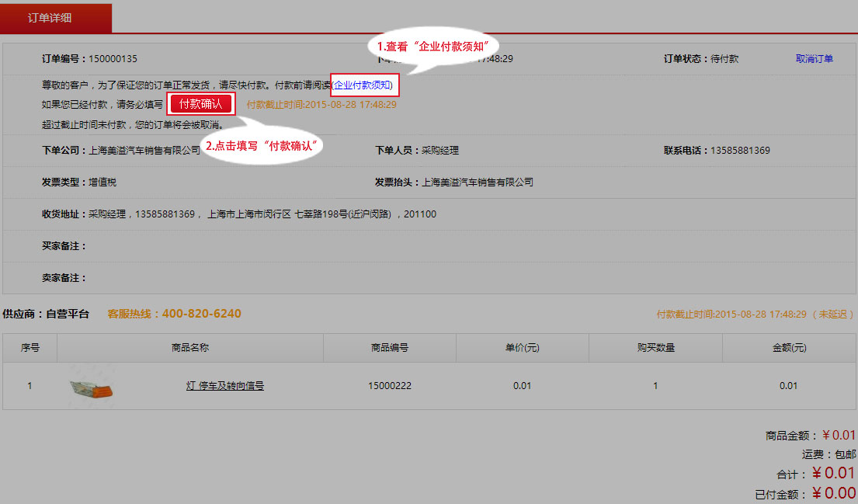Viewport: 858px width, 504px height.
Task: Select the 金额(元) column header
Action: pyautogui.click(x=789, y=348)
